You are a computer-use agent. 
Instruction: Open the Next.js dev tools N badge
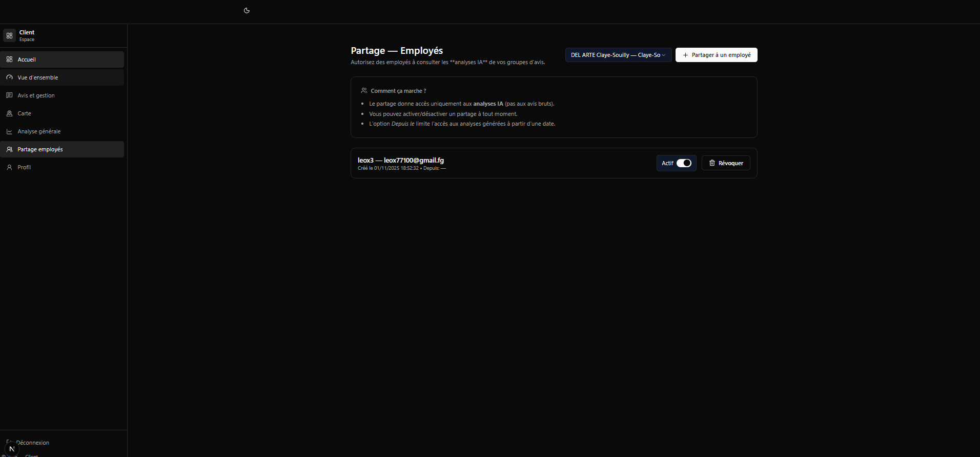[12, 449]
